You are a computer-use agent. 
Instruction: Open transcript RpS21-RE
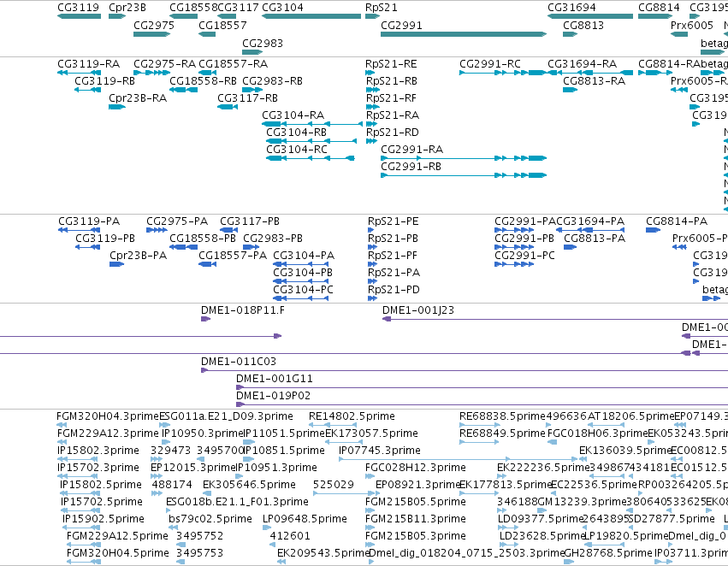point(391,63)
